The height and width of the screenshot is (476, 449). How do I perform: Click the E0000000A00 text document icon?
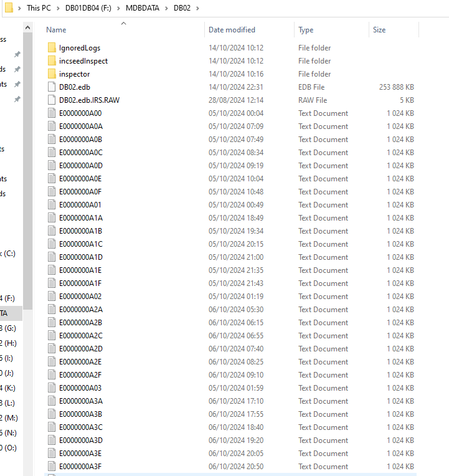(x=52, y=113)
